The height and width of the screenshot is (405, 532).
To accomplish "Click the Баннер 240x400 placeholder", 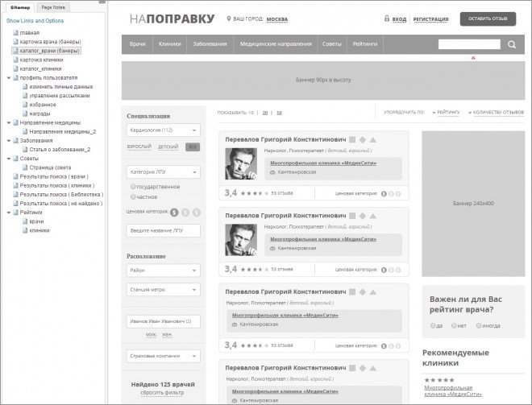I will (x=473, y=204).
